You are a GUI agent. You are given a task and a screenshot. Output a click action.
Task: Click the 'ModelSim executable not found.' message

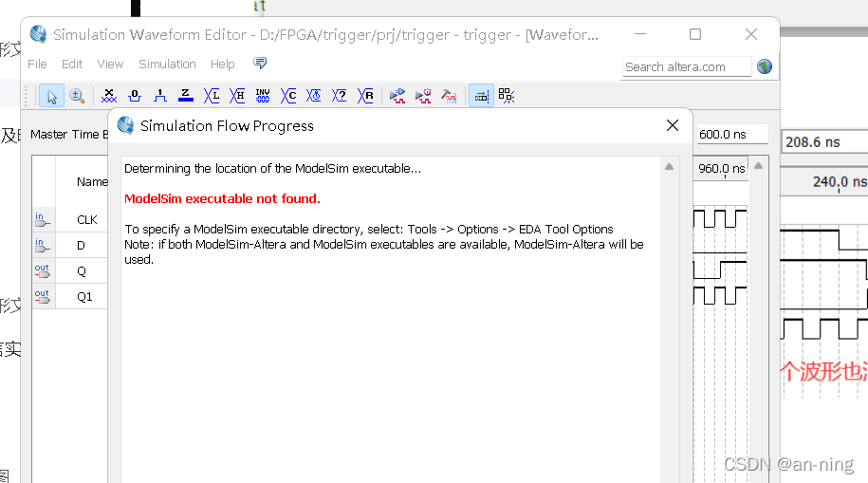(222, 199)
